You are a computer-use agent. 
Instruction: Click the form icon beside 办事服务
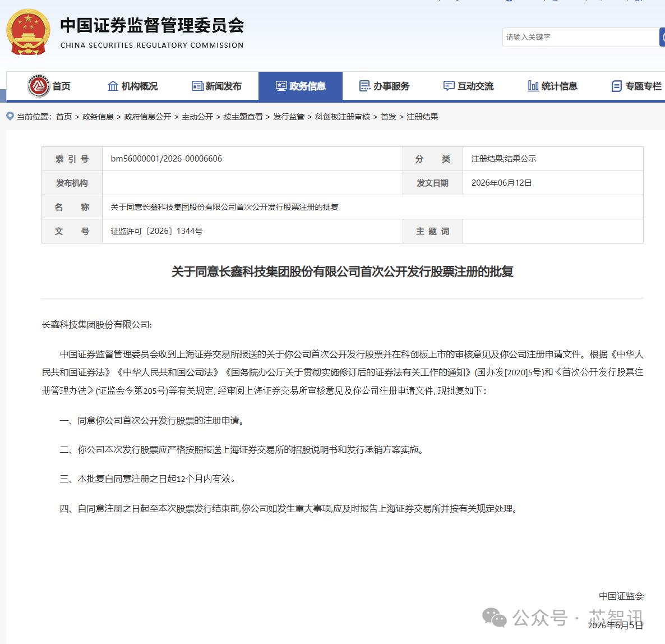[364, 86]
